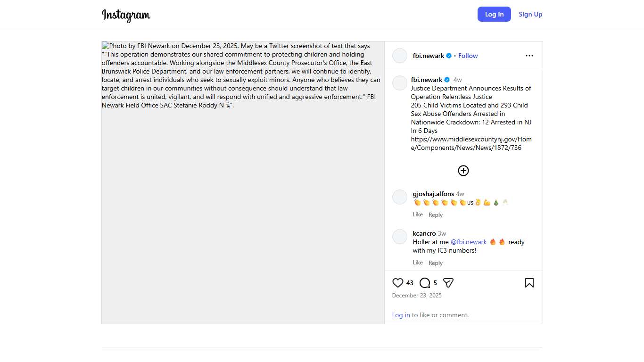Open fbi.newark profile picture in header
Viewport: 644px width, 362px height.
(x=400, y=56)
